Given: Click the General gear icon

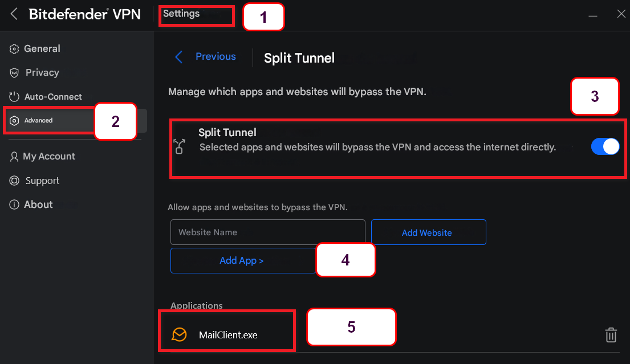Looking at the screenshot, I should pos(14,49).
